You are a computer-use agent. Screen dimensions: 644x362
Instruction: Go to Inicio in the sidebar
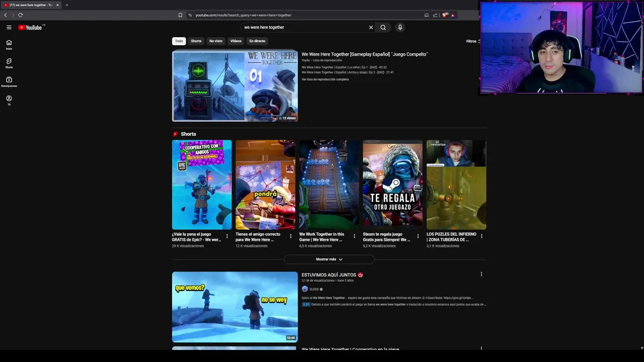[9, 45]
